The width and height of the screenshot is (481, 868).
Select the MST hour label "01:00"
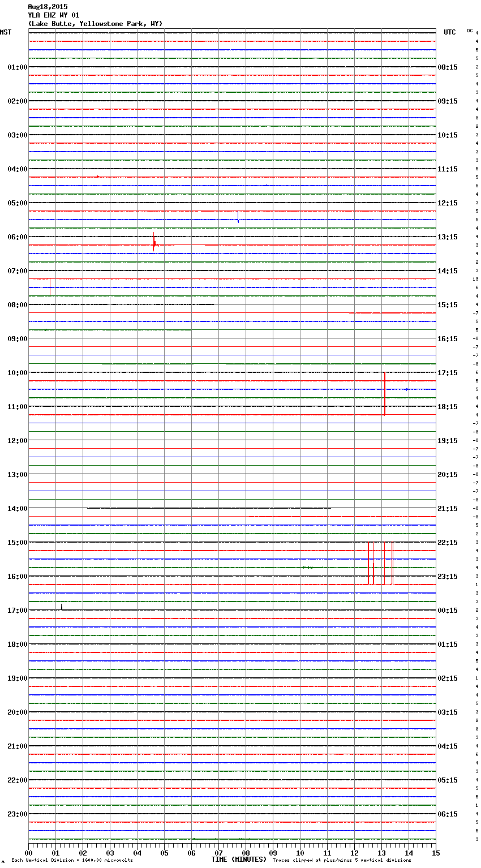18,67
